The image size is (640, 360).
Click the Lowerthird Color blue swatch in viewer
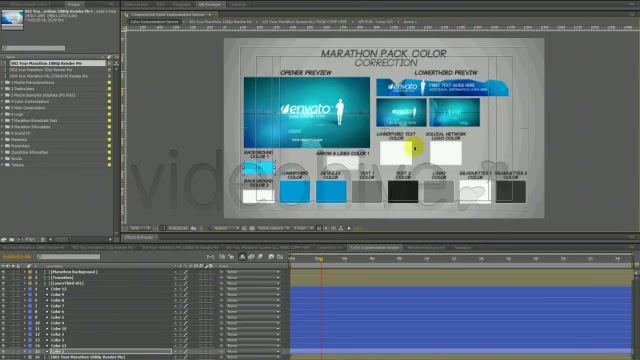coord(295,192)
